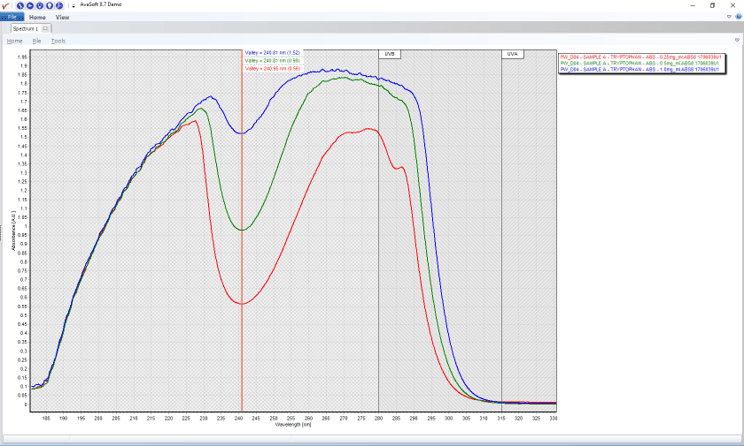Viewport: 744px width, 446px height.
Task: Minimize the AvaSoft window
Action: pyautogui.click(x=693, y=6)
